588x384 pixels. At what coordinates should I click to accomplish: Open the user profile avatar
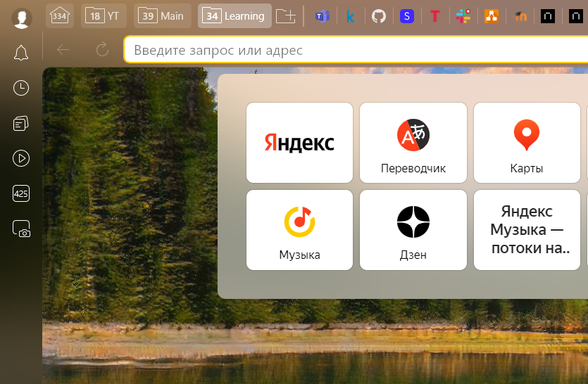pos(22,18)
